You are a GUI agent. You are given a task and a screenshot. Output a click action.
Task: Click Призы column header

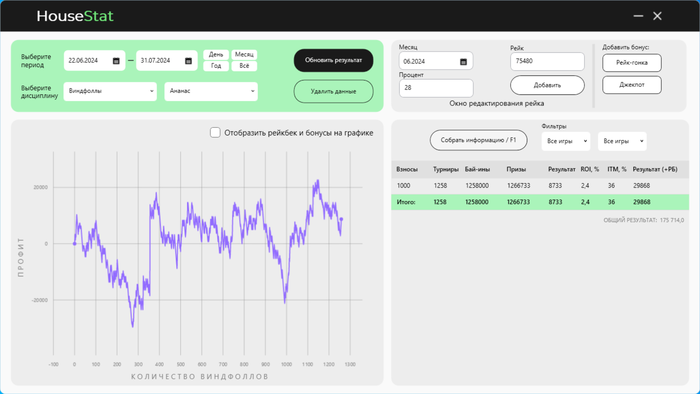pyautogui.click(x=516, y=170)
